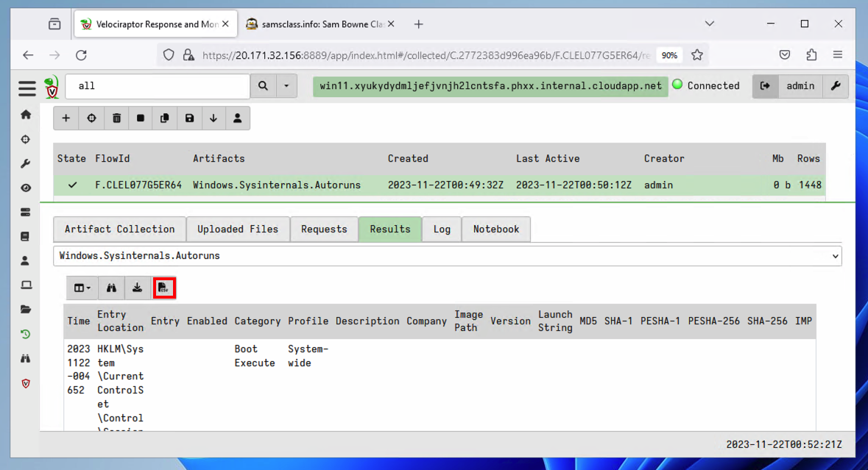Screen dimensions: 868x470
Task: Download results with download arrow icon
Action: pyautogui.click(x=137, y=288)
